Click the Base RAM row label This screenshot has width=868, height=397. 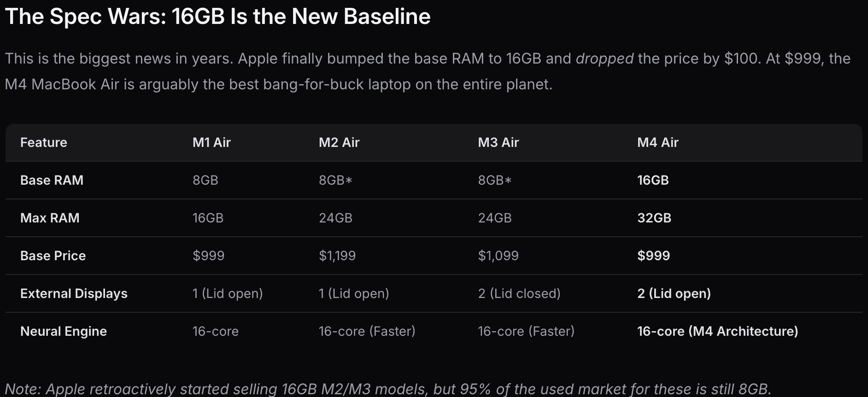(x=52, y=180)
